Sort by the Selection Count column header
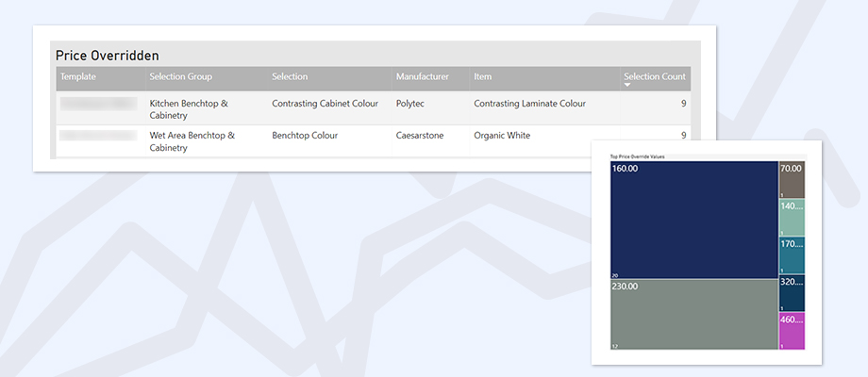 click(x=655, y=77)
